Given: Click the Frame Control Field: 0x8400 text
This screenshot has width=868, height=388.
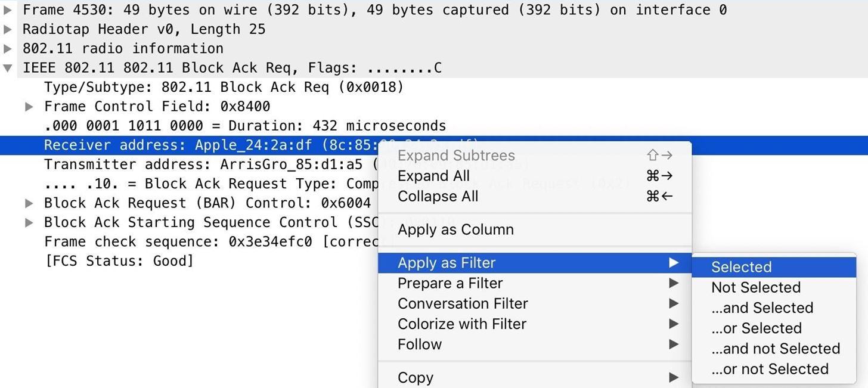Looking at the screenshot, I should click(x=157, y=107).
